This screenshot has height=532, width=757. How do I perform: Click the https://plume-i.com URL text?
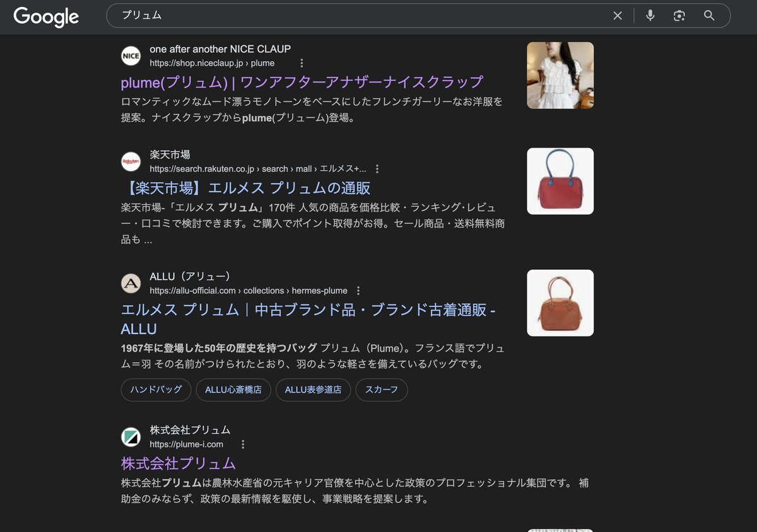click(186, 444)
